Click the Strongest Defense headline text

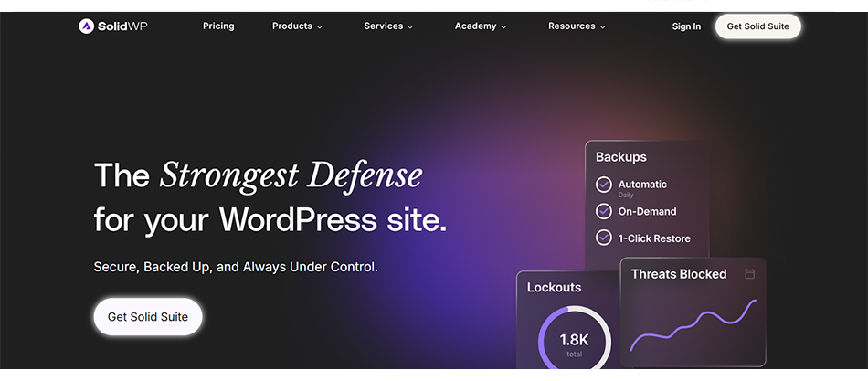[291, 175]
